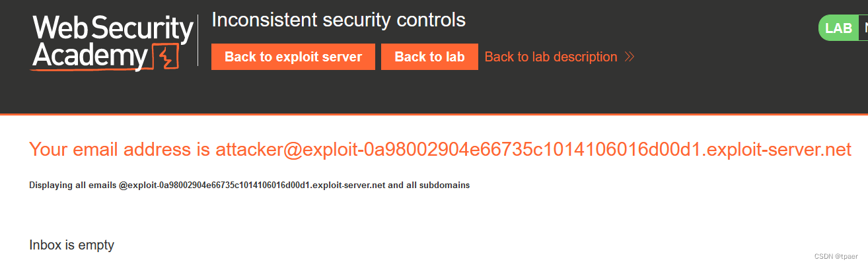
Task: Click the orange divider line below the header
Action: [x=434, y=114]
